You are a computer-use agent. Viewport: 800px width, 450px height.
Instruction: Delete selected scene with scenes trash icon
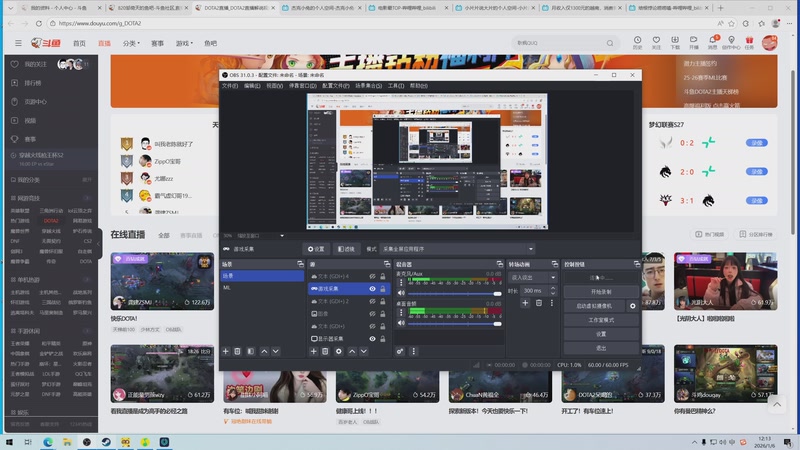click(x=237, y=351)
